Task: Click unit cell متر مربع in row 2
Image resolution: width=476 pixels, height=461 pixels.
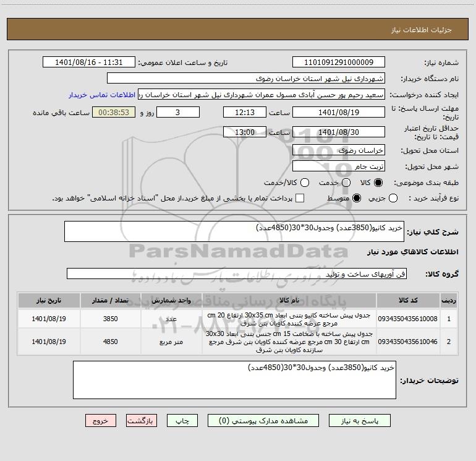Action: point(171,342)
